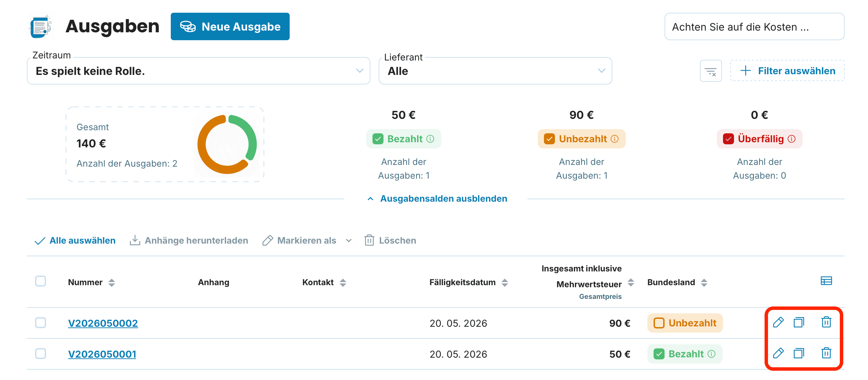Image resolution: width=868 pixels, height=380 pixels.
Task: Click the Achten Sie auf die Kosten field
Action: click(754, 26)
